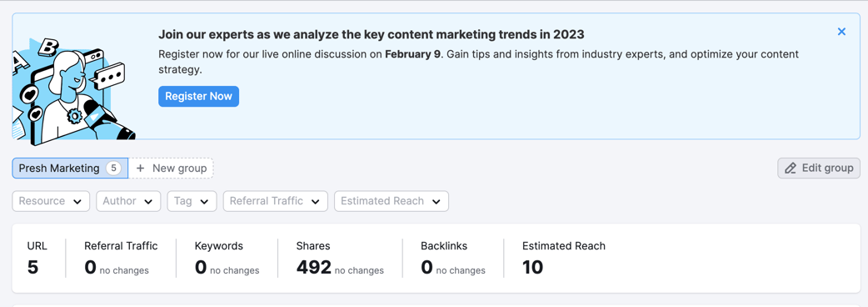Viewport: 868px width, 307px height.
Task: Open the Author filter dropdown
Action: (128, 201)
